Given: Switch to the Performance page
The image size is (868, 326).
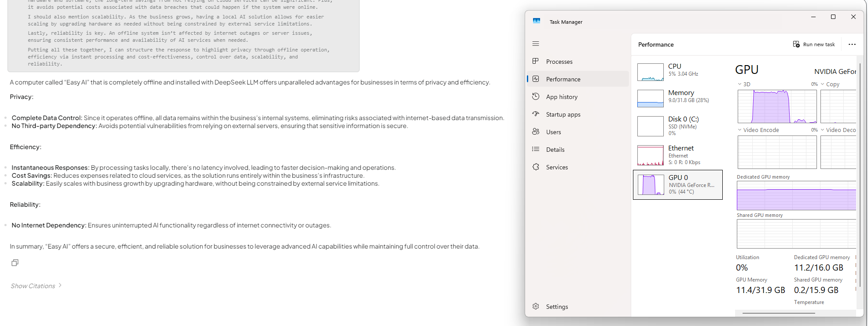Looking at the screenshot, I should [x=578, y=79].
